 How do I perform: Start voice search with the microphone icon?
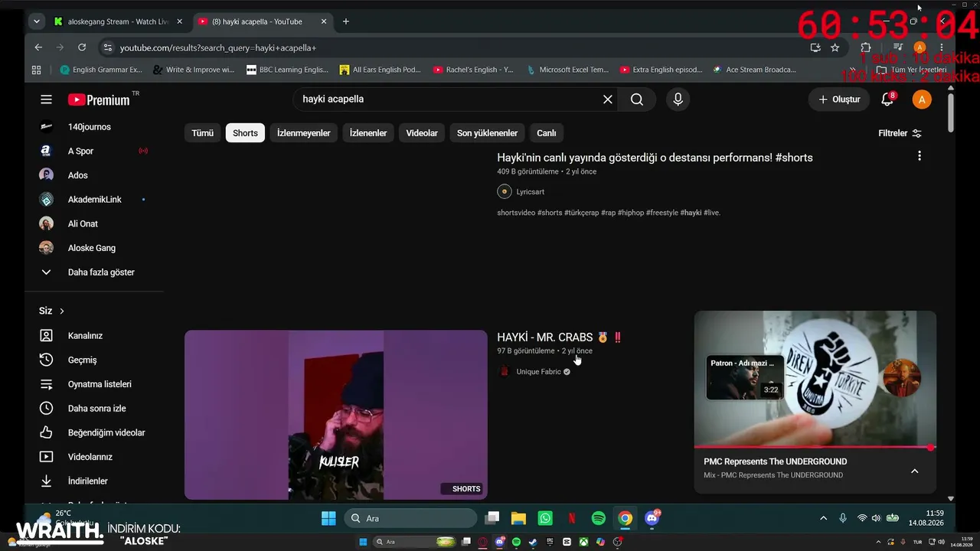pyautogui.click(x=678, y=99)
